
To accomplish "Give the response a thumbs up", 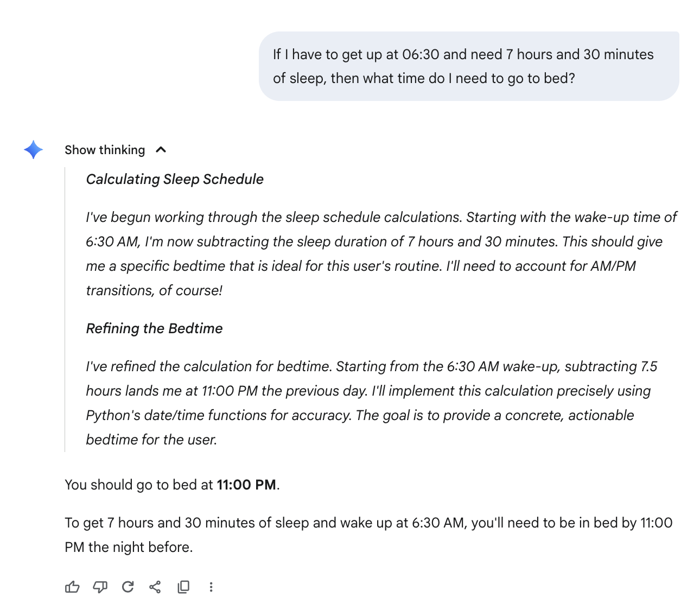I will [72, 587].
